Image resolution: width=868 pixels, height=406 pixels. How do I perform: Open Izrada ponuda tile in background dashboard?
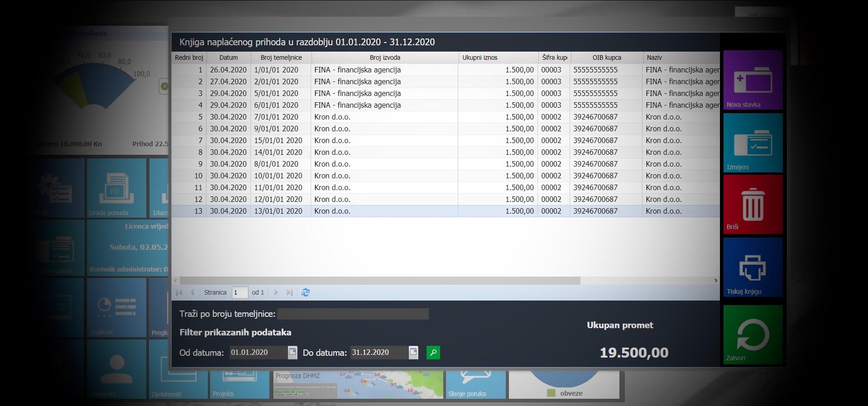pos(116,188)
